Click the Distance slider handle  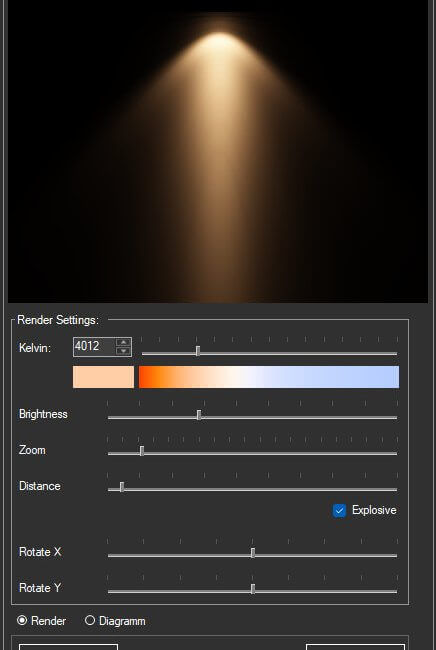click(122, 487)
